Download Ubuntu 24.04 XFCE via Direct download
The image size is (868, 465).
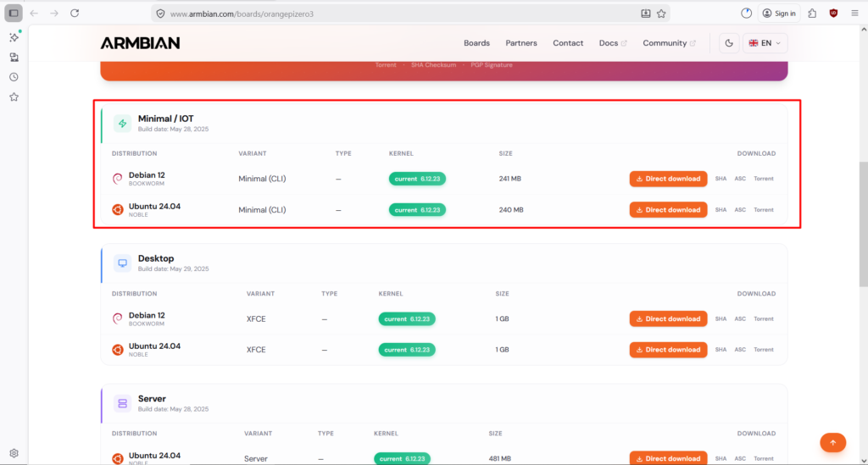tap(668, 350)
